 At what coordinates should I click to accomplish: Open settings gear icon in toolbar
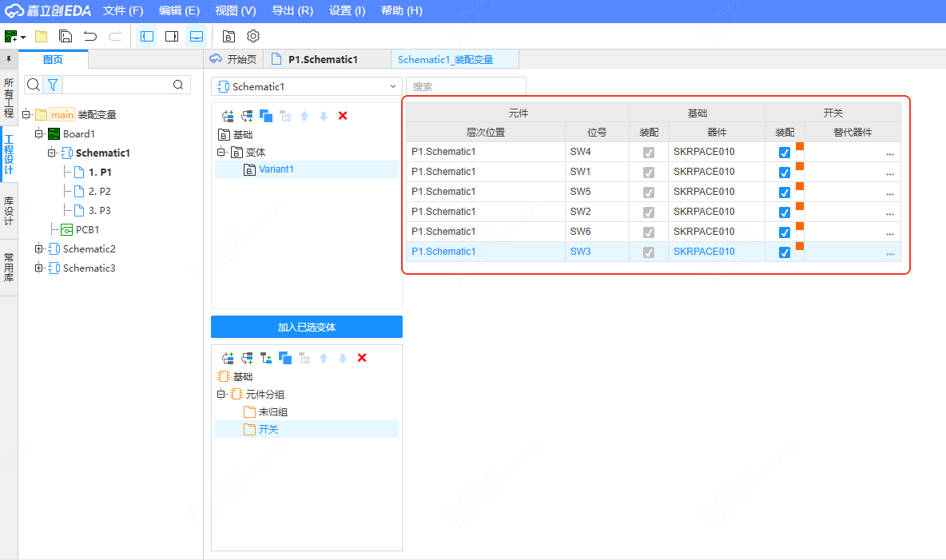click(253, 36)
